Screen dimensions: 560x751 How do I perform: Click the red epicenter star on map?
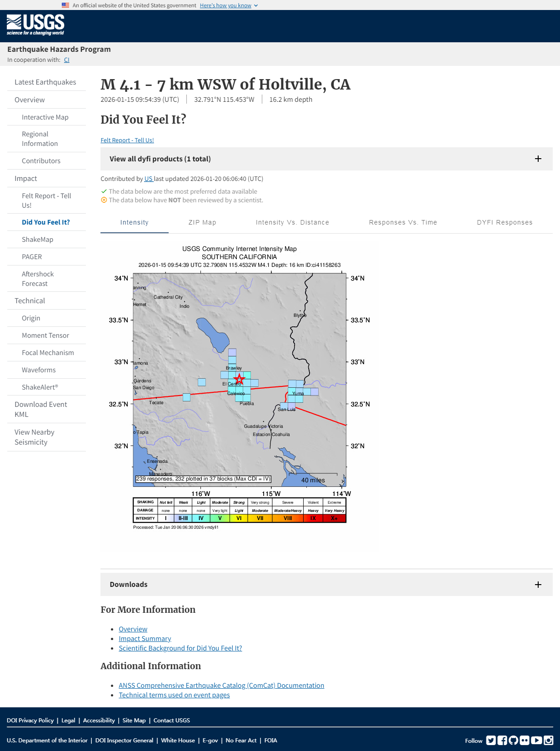pos(239,379)
